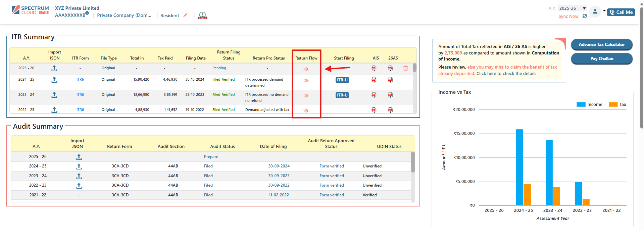This screenshot has width=644, height=230.
Task: Delete the 2025-26 return using trash icon
Action: [x=405, y=68]
